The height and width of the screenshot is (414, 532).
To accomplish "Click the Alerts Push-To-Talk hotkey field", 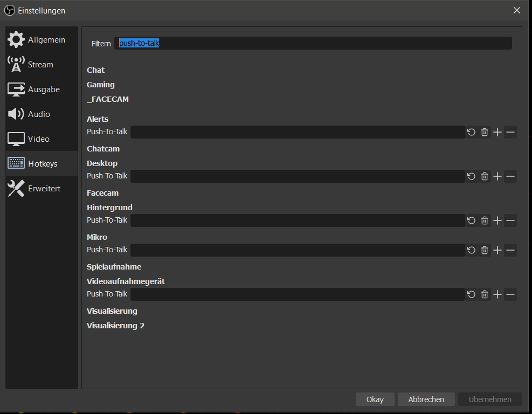I will click(x=298, y=132).
